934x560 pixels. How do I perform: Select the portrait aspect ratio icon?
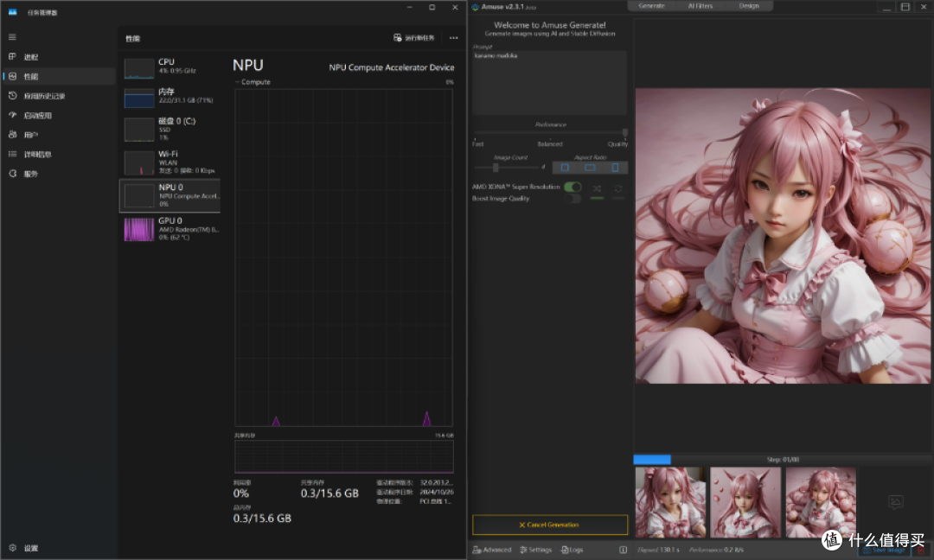[615, 168]
